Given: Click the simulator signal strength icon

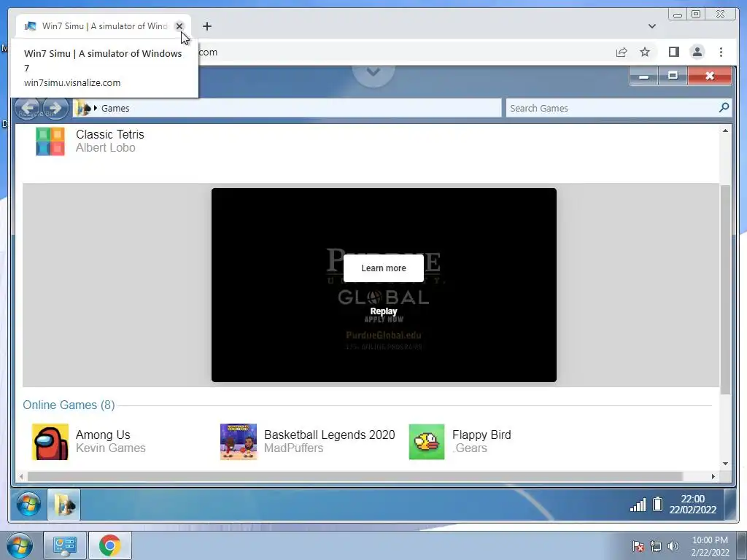Looking at the screenshot, I should [x=638, y=505].
